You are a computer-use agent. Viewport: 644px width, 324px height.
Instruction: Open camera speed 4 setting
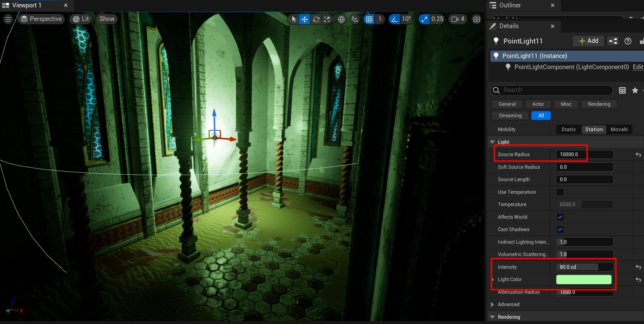pyautogui.click(x=458, y=19)
